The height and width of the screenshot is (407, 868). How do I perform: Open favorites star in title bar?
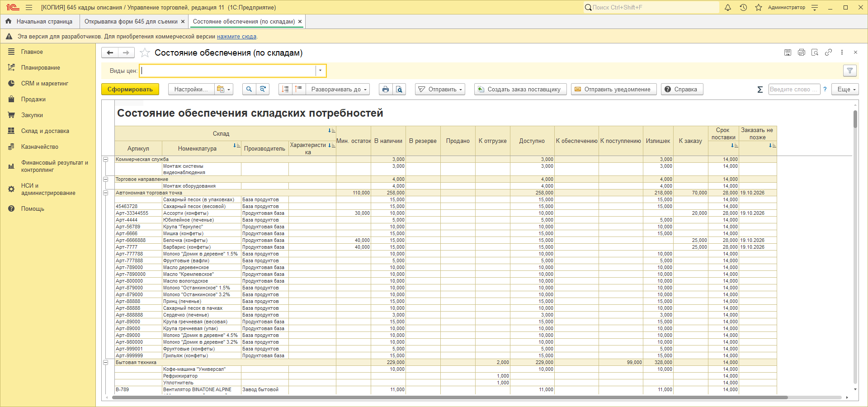pos(759,8)
